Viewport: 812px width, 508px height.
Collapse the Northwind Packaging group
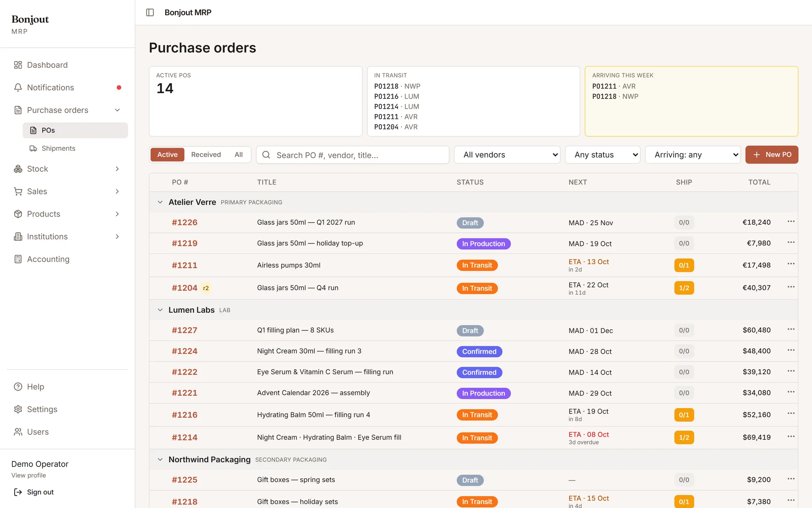(160, 460)
